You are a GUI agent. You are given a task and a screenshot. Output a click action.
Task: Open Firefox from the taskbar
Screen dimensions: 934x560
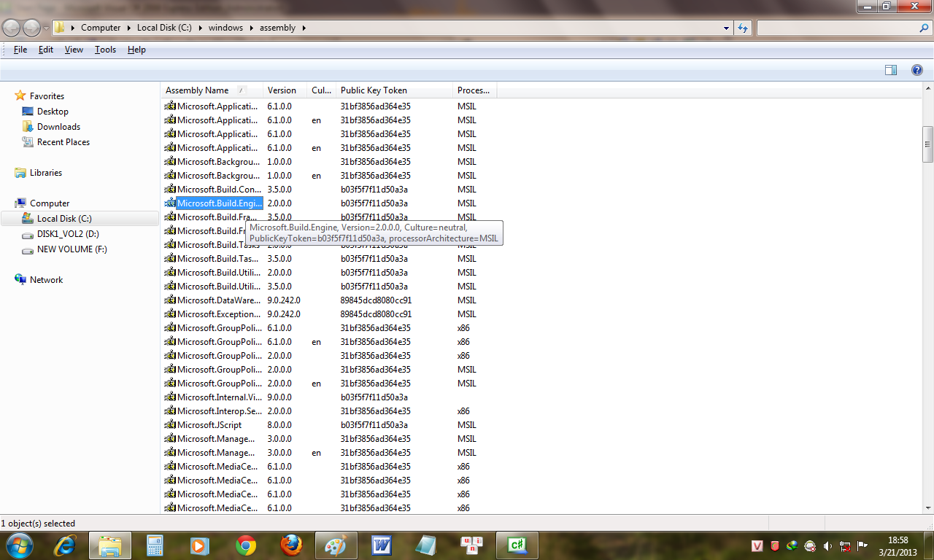(291, 545)
